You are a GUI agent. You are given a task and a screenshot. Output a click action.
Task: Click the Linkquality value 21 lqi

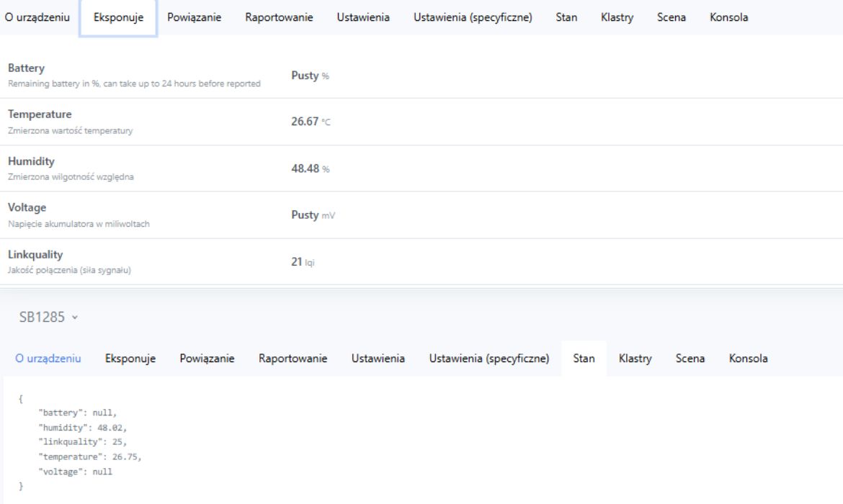tap(303, 263)
